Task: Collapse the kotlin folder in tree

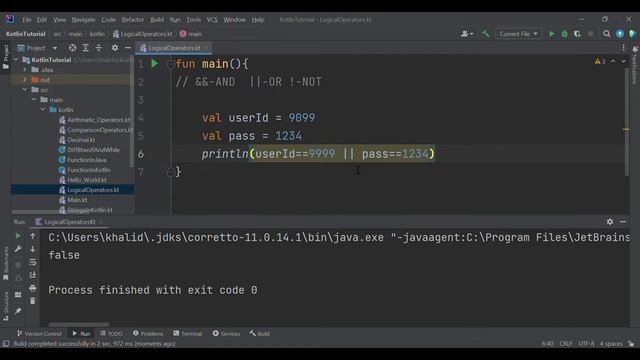Action: coord(43,109)
